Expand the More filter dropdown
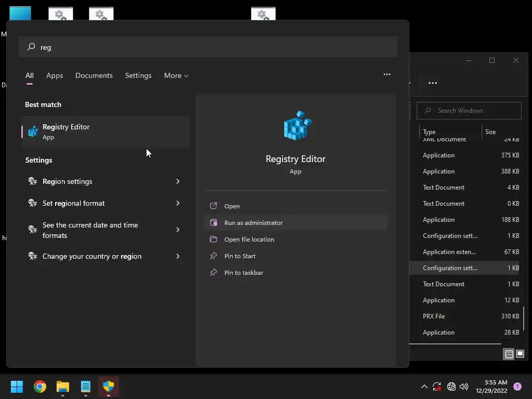 tap(176, 75)
